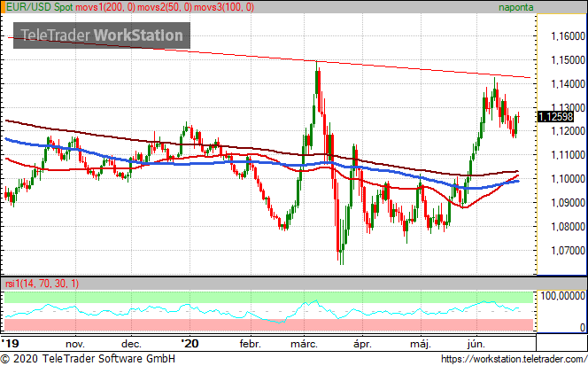Click the dec. month label

[131, 344]
